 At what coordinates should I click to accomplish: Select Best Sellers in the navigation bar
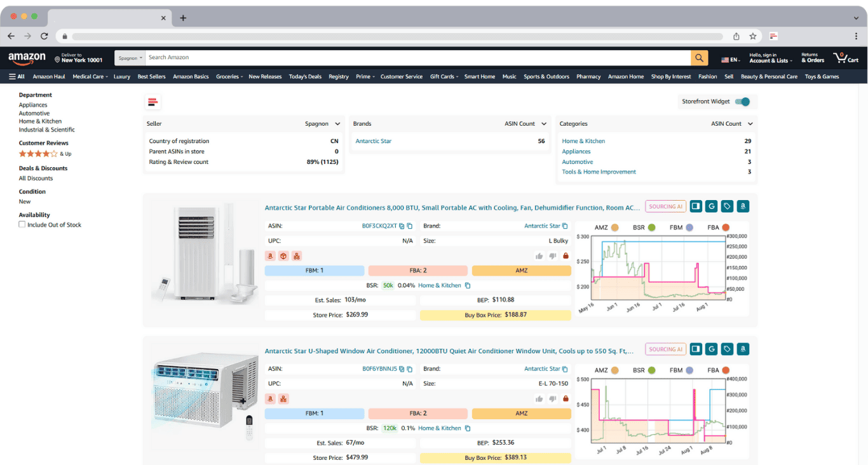coord(151,76)
